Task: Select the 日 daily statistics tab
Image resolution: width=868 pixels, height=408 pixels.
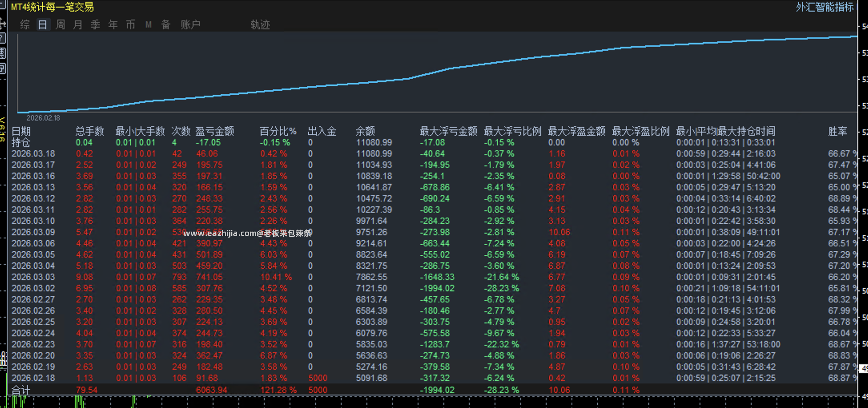Action: click(x=42, y=25)
